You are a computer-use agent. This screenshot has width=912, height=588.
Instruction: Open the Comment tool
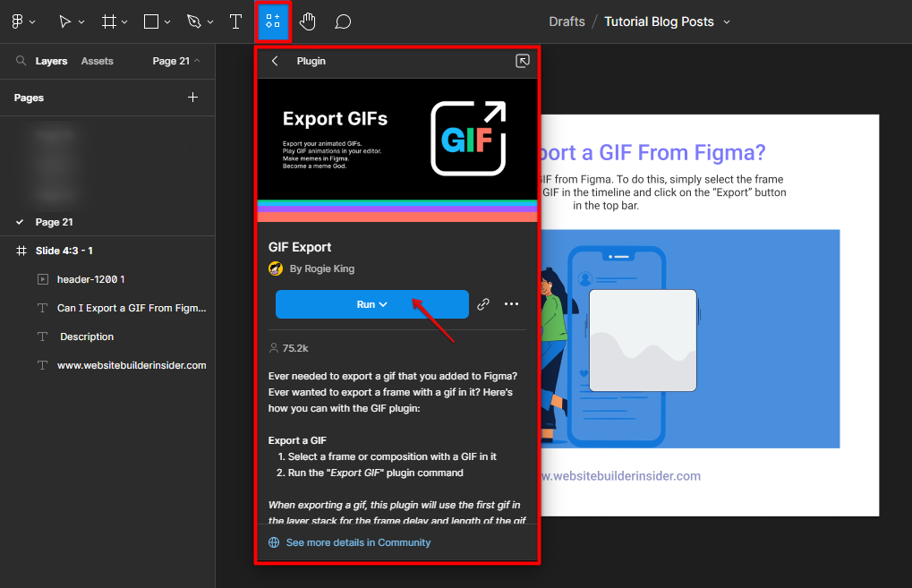click(343, 21)
